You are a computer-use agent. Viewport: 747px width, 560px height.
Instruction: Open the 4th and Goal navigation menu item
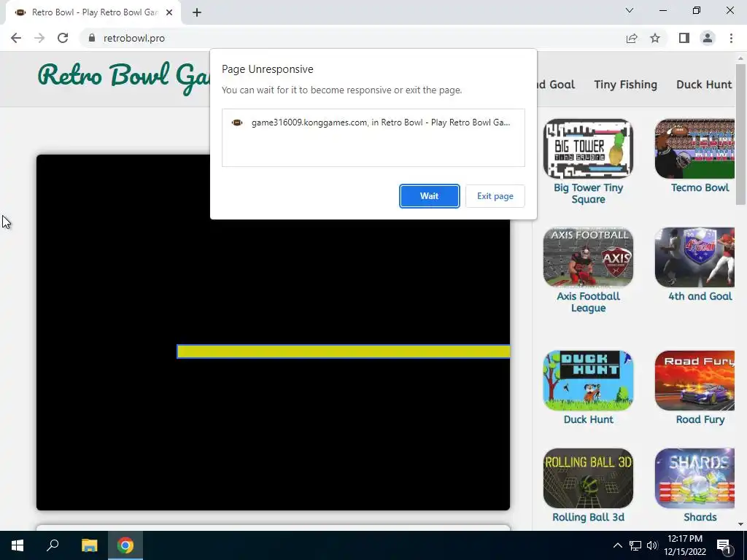point(555,85)
